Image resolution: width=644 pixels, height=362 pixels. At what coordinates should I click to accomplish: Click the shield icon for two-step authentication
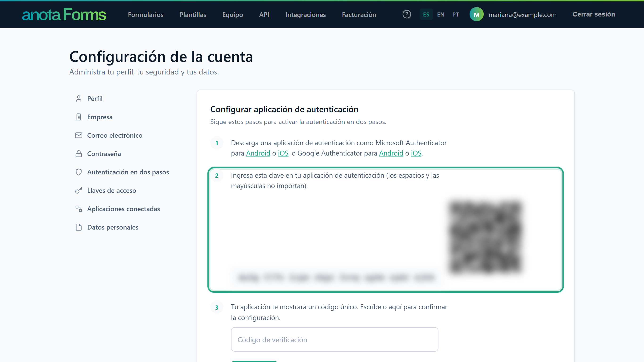click(79, 172)
